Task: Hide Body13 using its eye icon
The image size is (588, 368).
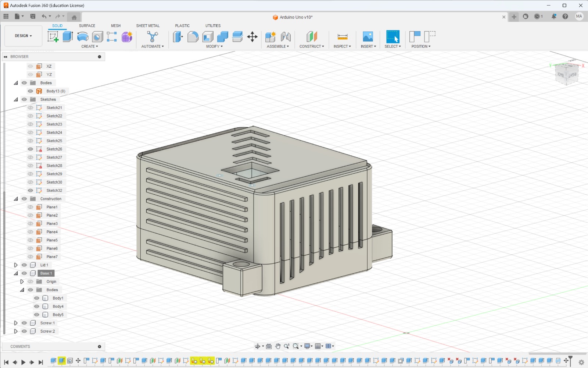Action: [x=31, y=91]
